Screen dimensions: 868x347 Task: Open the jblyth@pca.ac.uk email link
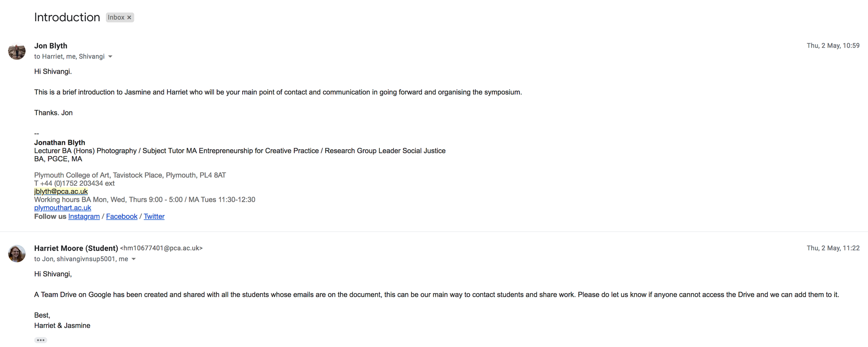point(61,191)
